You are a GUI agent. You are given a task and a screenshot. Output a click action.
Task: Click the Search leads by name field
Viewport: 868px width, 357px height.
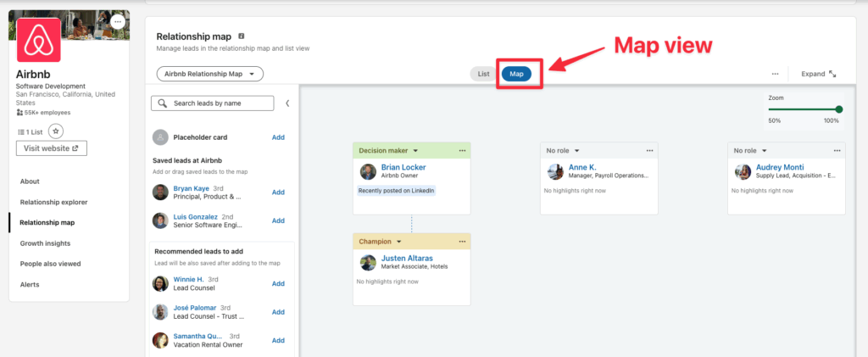[213, 103]
